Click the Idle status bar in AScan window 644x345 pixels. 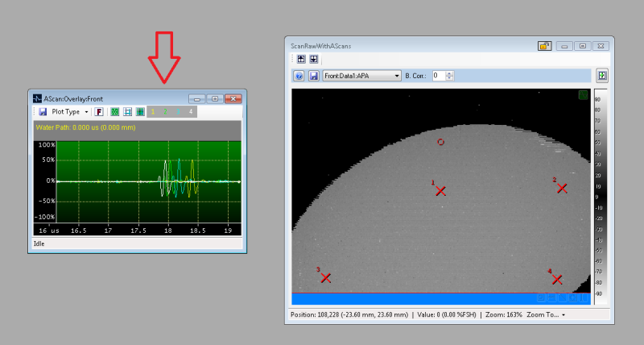click(138, 243)
